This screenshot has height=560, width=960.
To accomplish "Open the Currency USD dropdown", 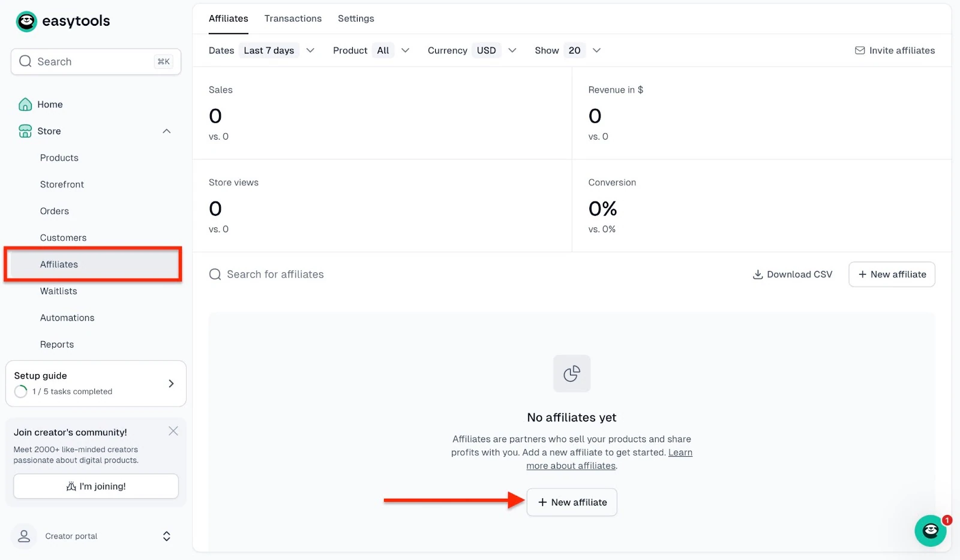I will 472,50.
